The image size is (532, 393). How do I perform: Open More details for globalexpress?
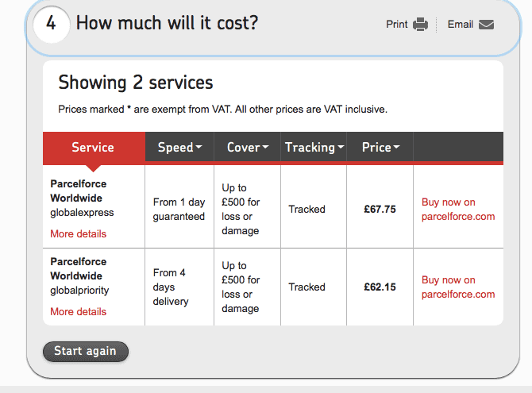pyautogui.click(x=78, y=233)
